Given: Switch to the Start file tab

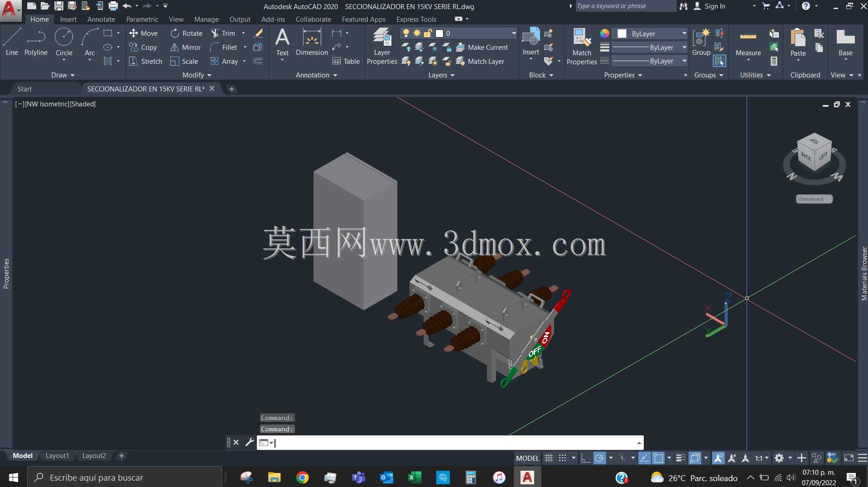Looking at the screenshot, I should tap(24, 89).
